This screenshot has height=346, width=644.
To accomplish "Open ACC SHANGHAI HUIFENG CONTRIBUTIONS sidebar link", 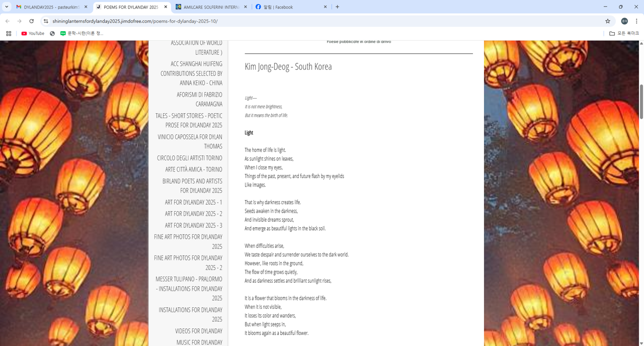I will tap(191, 73).
